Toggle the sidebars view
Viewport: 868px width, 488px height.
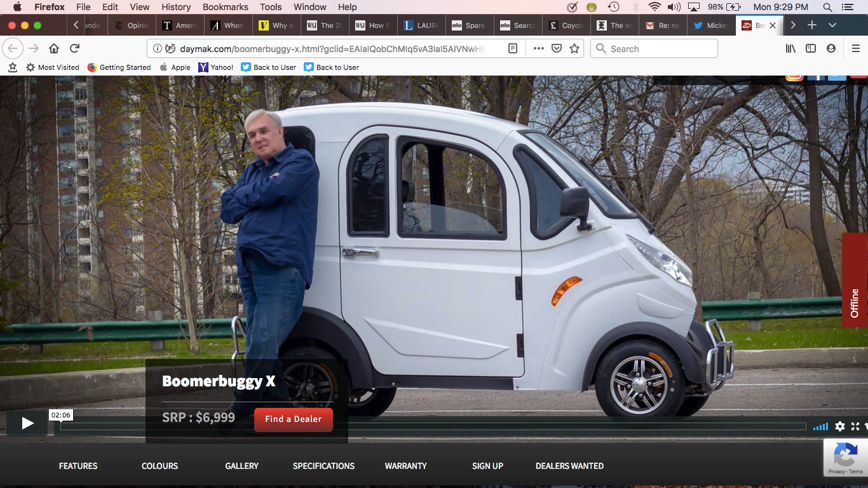point(811,48)
